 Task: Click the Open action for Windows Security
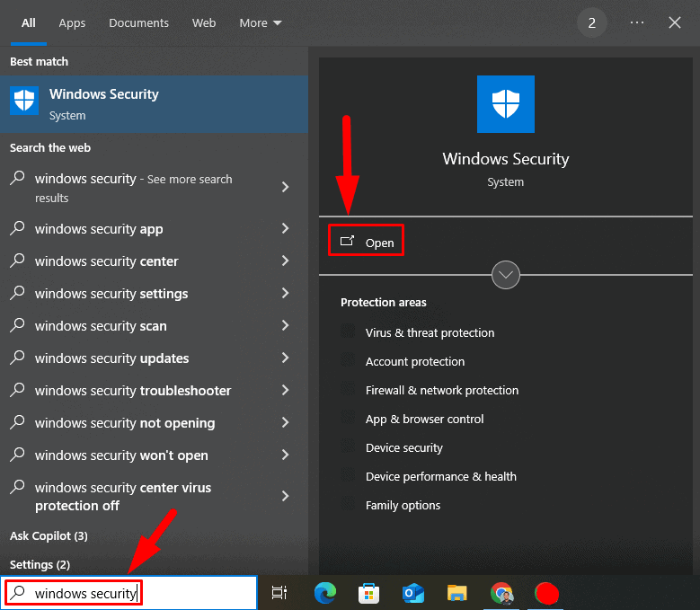coord(366,243)
